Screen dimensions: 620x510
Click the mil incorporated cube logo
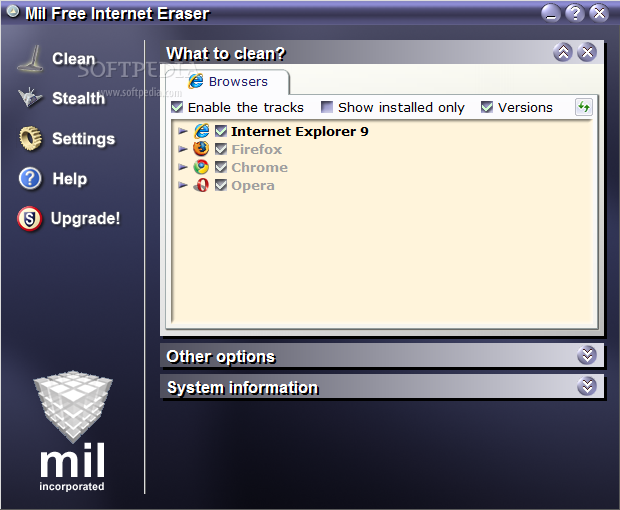coord(73,406)
